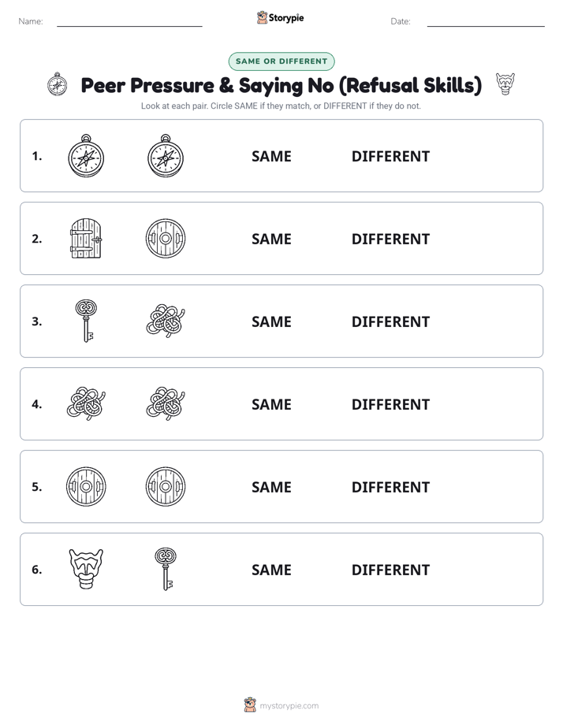Click the monster face icon in row 6
Viewport: 563px width, 728px height.
[x=86, y=569]
